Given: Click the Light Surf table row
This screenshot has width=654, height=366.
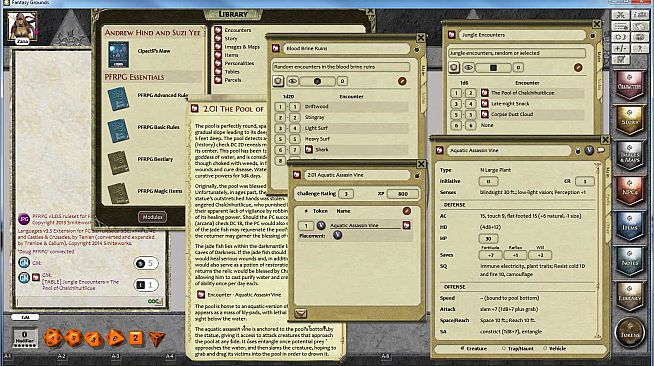Looking at the screenshot, I should click(341, 128).
